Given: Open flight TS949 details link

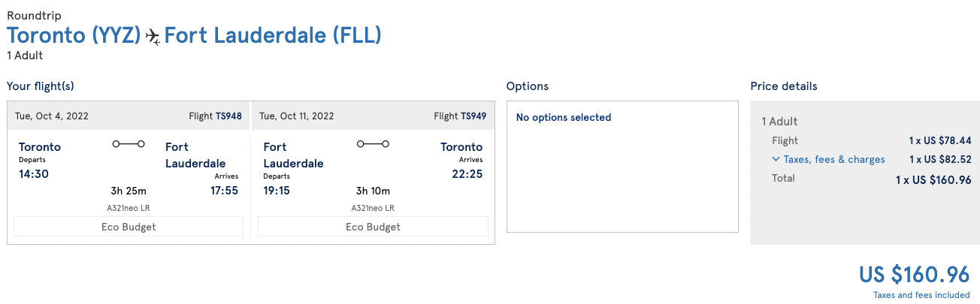Looking at the screenshot, I should click(x=473, y=116).
